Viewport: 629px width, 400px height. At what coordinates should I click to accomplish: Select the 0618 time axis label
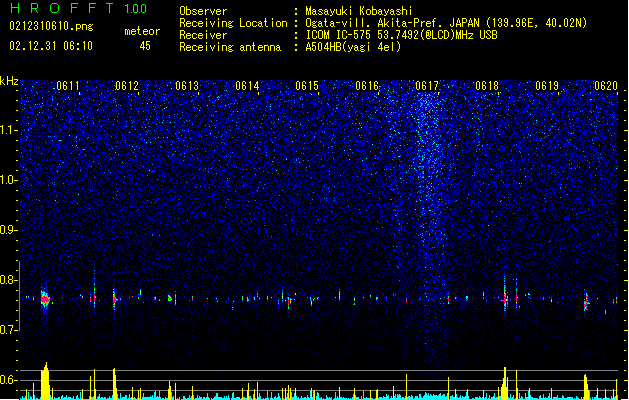[487, 86]
